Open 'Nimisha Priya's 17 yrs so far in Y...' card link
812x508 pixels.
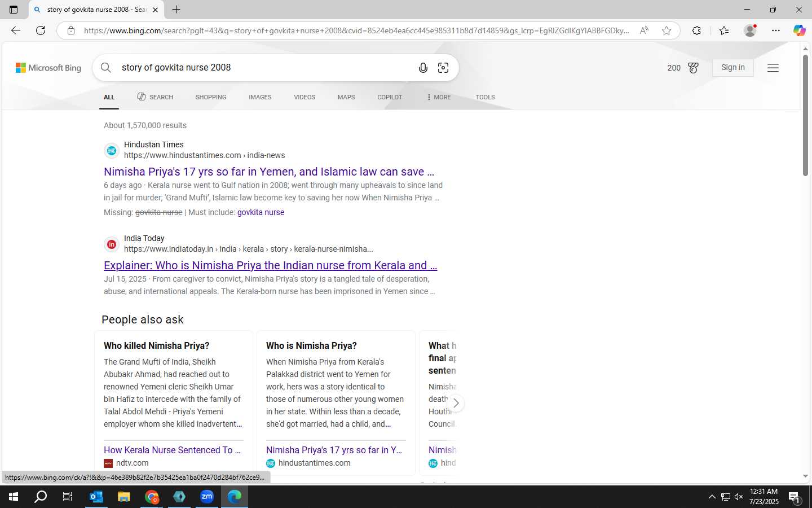coord(334,450)
